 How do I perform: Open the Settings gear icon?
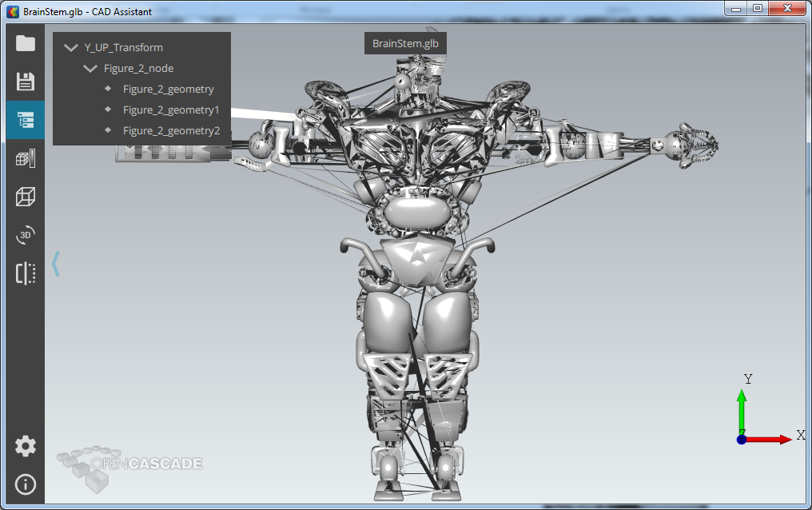(x=26, y=446)
